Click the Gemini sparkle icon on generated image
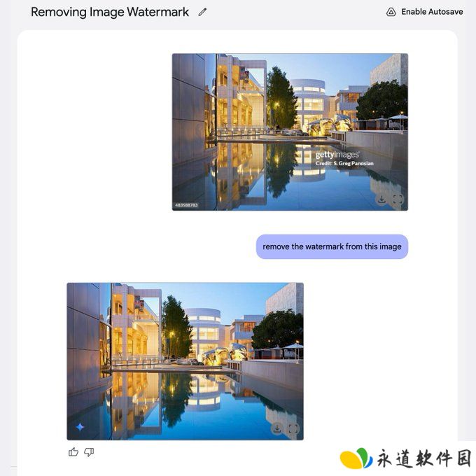 (x=80, y=427)
